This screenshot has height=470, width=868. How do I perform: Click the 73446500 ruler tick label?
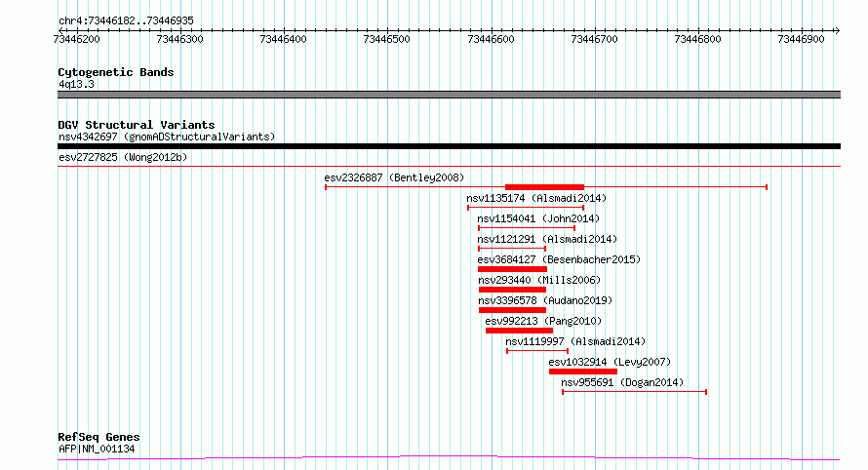[386, 39]
